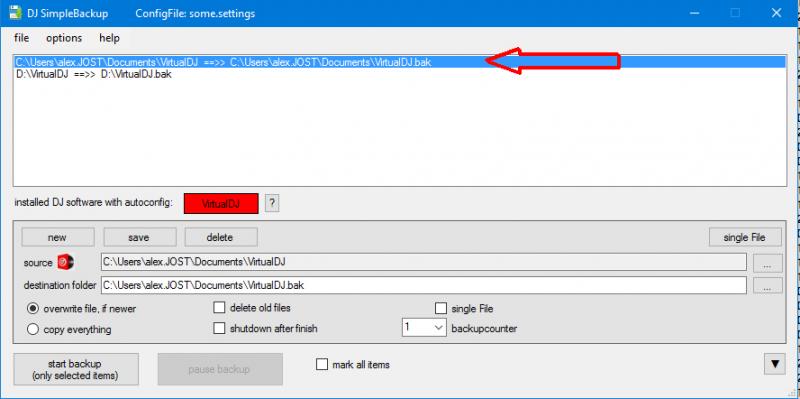
Task: Open the file menu
Action: (21, 38)
